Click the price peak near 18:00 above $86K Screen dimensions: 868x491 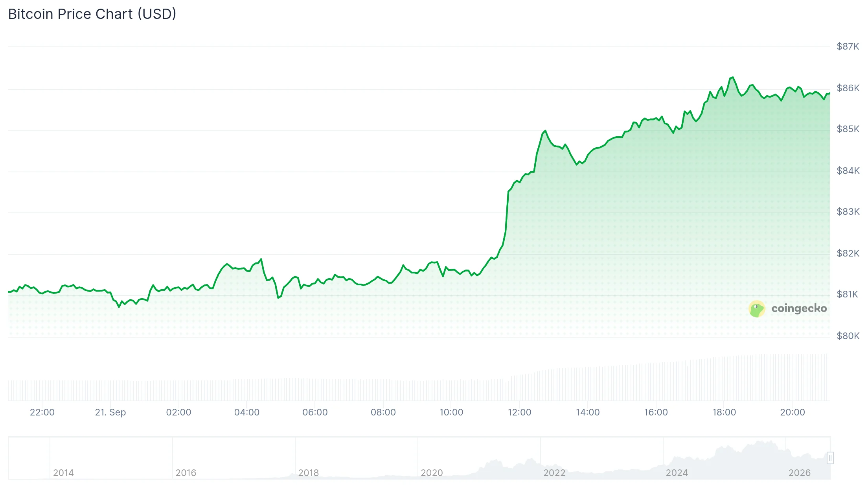click(732, 78)
